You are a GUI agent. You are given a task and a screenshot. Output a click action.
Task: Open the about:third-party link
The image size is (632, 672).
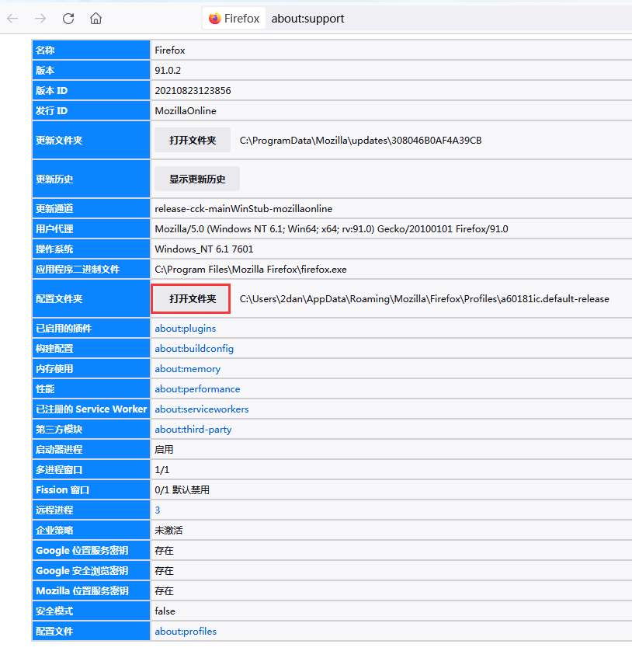(x=193, y=429)
